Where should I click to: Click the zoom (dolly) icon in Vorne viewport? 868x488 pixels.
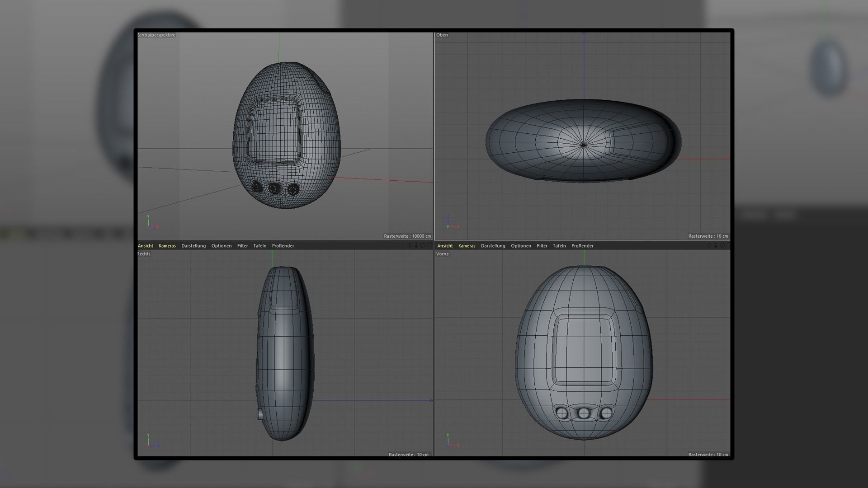[715, 245]
